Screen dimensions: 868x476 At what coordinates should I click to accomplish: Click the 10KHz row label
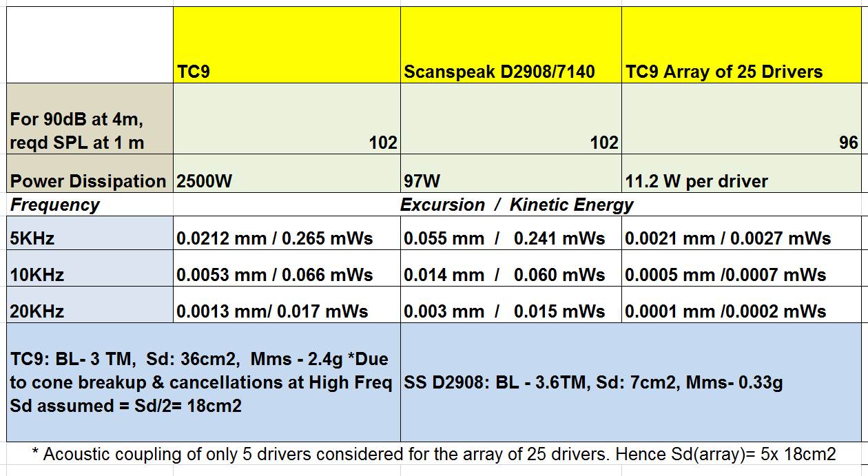(90, 268)
